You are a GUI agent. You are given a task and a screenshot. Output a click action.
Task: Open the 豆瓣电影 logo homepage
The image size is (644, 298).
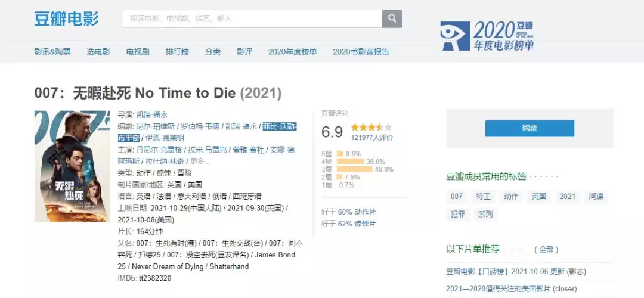[67, 19]
